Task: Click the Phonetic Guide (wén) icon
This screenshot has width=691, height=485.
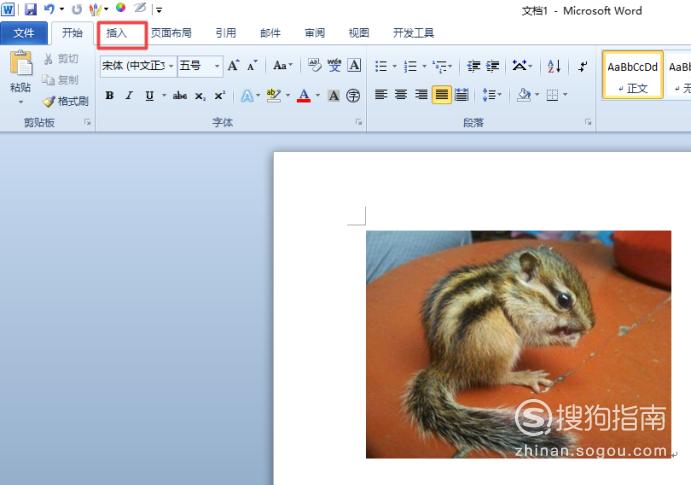Action: click(334, 66)
